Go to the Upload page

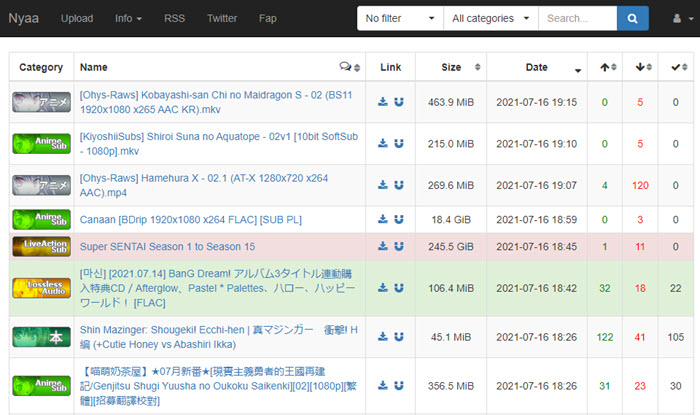pyautogui.click(x=77, y=18)
